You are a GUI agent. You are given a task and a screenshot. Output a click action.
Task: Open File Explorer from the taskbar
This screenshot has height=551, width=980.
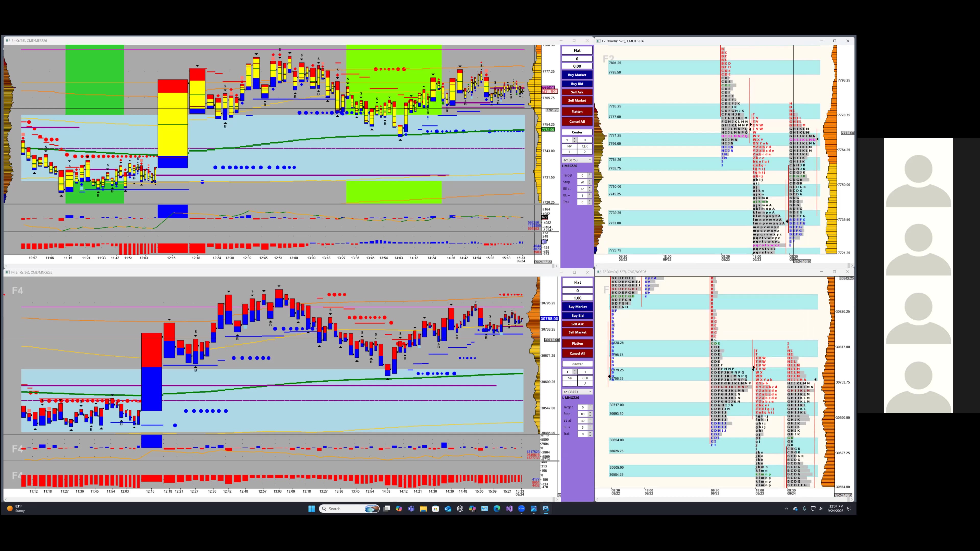(x=423, y=509)
